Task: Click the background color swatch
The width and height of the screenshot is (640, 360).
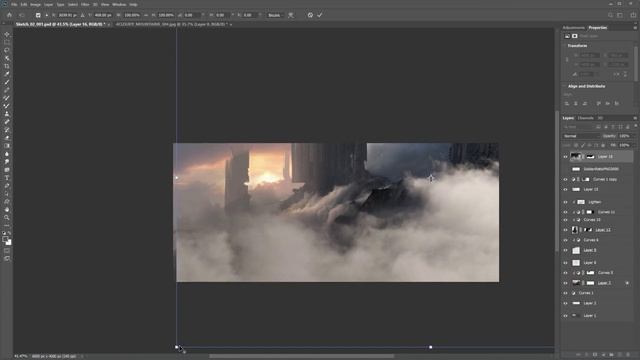Action: point(9,243)
